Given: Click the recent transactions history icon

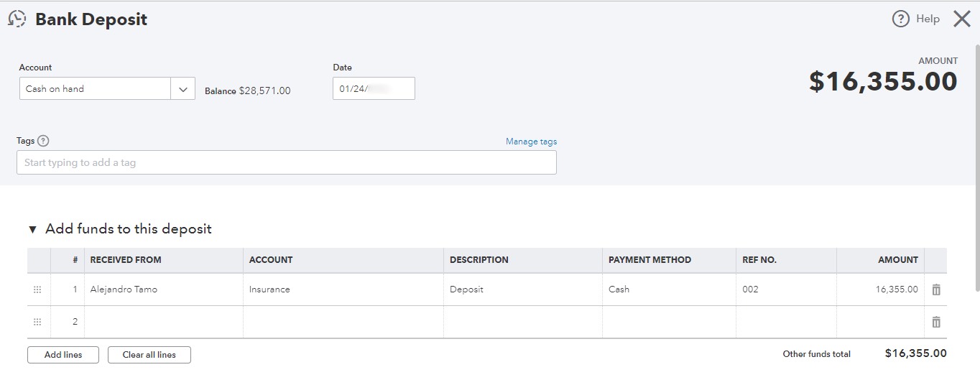Looking at the screenshot, I should (17, 19).
